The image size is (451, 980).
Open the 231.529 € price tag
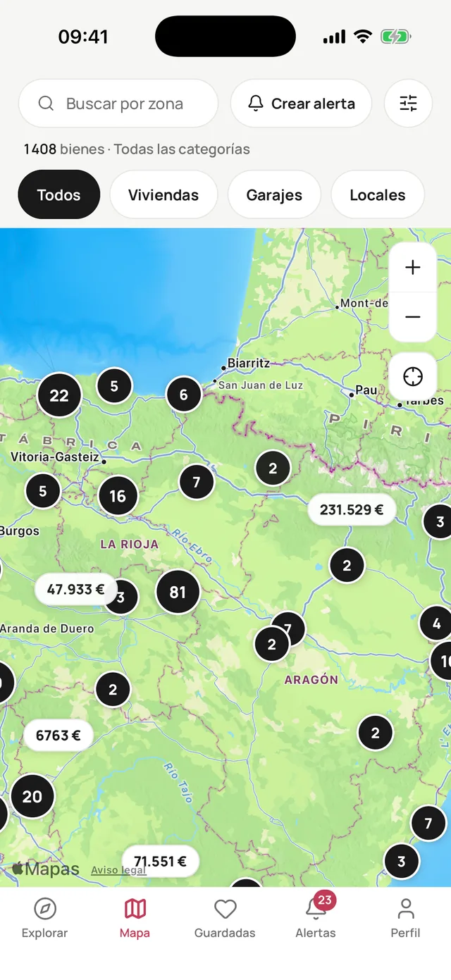coord(352,509)
